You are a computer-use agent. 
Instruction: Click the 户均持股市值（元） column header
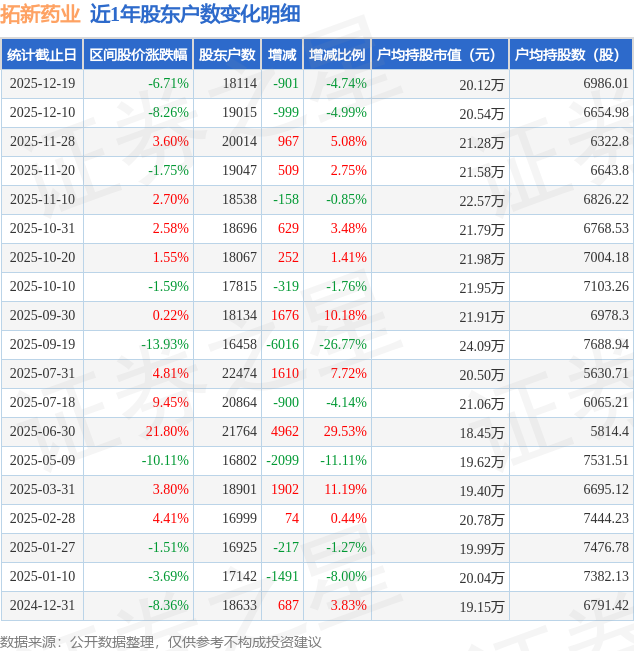point(440,55)
